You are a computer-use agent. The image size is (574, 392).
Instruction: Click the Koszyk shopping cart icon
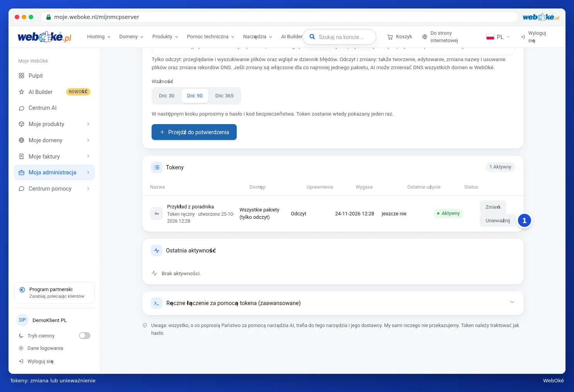pos(390,37)
